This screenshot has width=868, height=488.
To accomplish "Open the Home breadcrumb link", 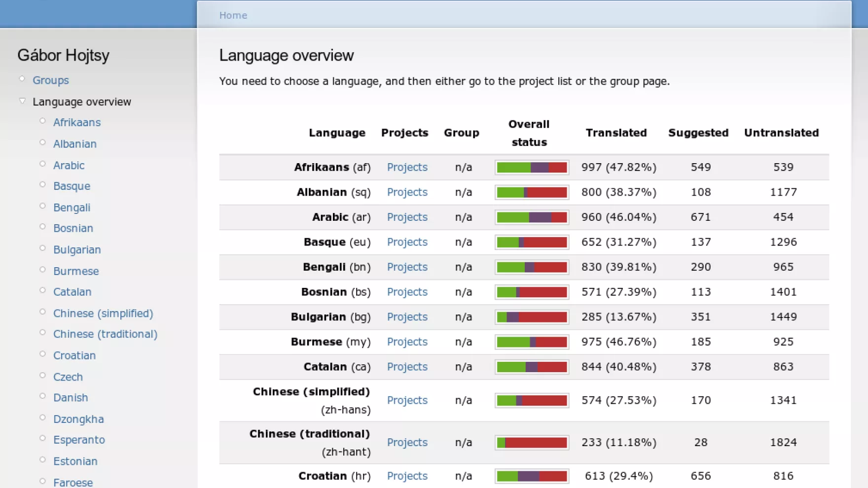I will (x=233, y=15).
